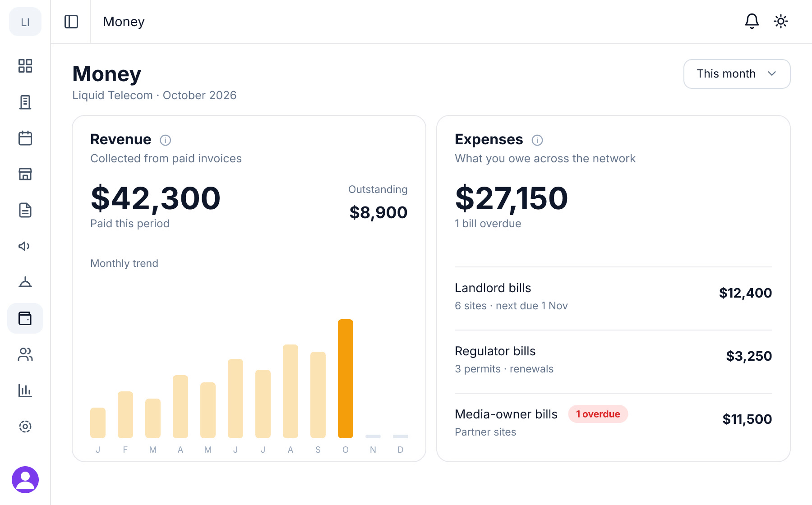Image resolution: width=812 pixels, height=505 pixels.
Task: Select the February bar in the trend chart
Action: coord(125,415)
